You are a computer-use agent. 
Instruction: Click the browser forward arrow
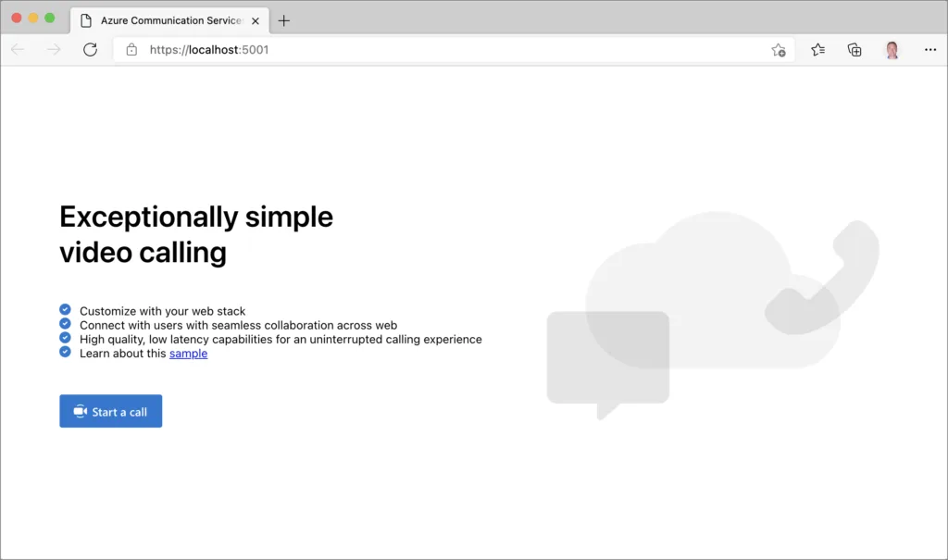[54, 50]
